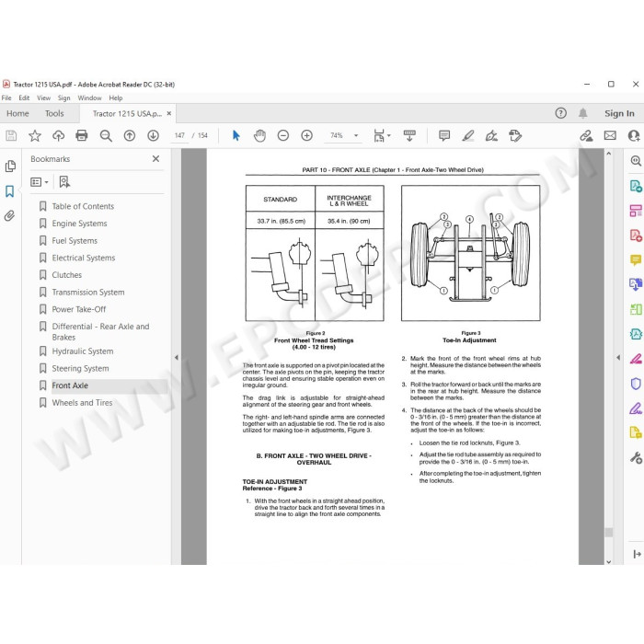Open the Help menu
The image size is (644, 644).
(x=115, y=98)
